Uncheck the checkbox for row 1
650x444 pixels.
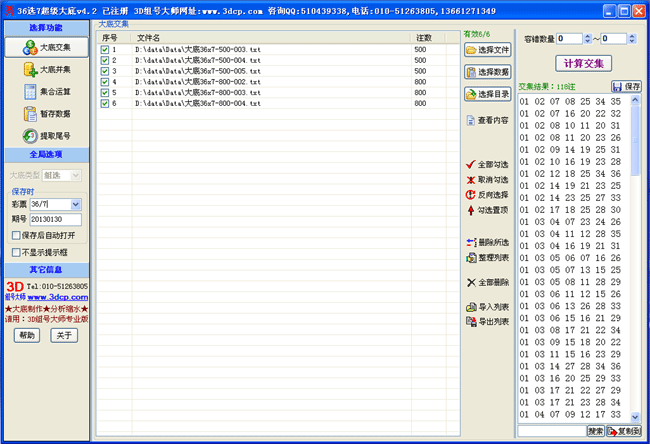[105, 49]
